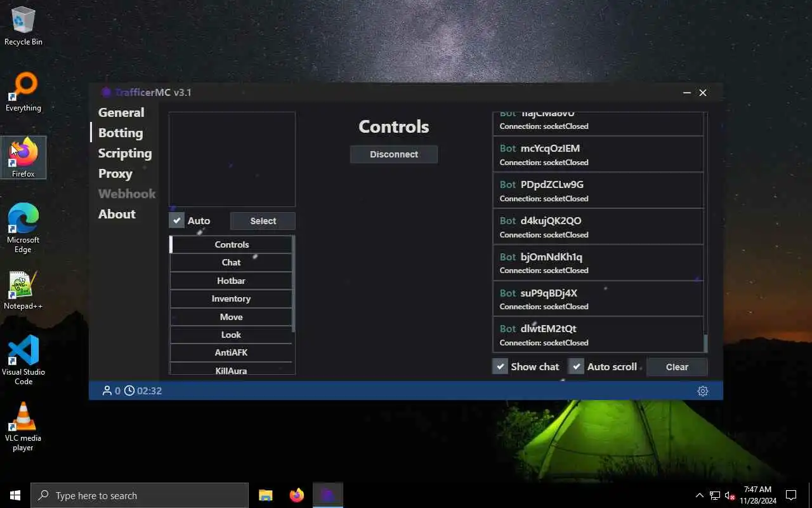Viewport: 812px width, 508px height.
Task: Click the bot selection list box
Action: [232, 159]
